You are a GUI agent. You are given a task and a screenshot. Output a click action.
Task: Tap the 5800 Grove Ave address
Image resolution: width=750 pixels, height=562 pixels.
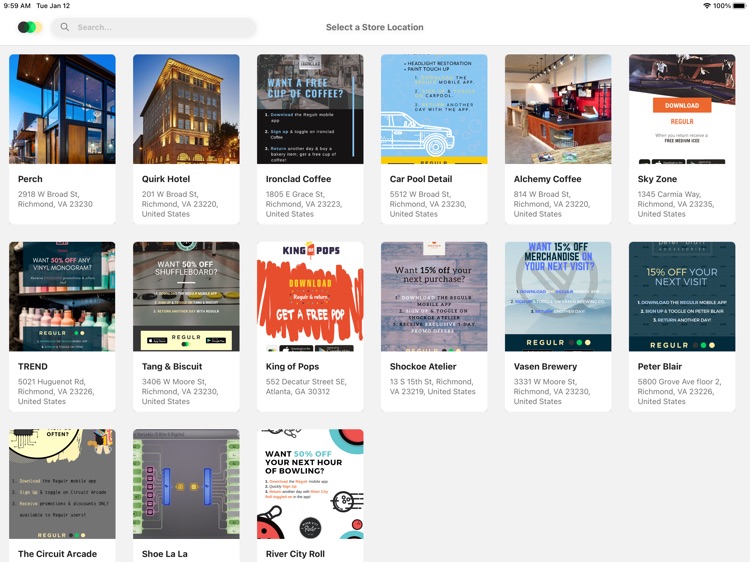point(679,392)
